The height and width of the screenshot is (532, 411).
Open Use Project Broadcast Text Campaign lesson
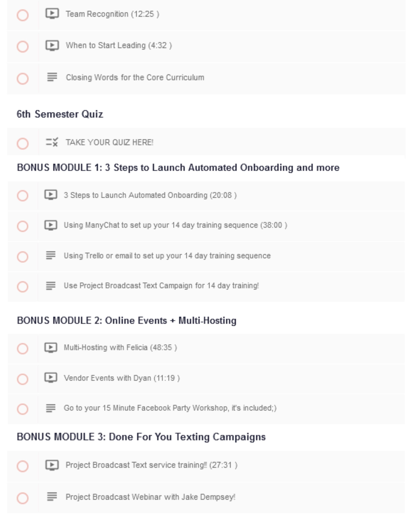[161, 285]
